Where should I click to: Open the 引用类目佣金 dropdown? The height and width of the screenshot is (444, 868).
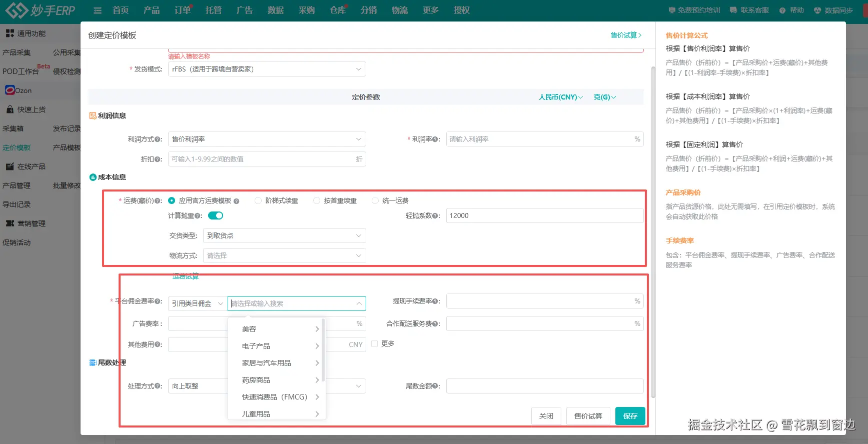198,303
